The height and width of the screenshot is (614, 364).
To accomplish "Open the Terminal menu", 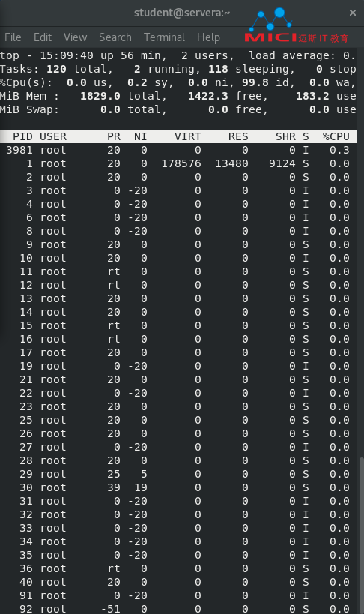I will click(164, 37).
